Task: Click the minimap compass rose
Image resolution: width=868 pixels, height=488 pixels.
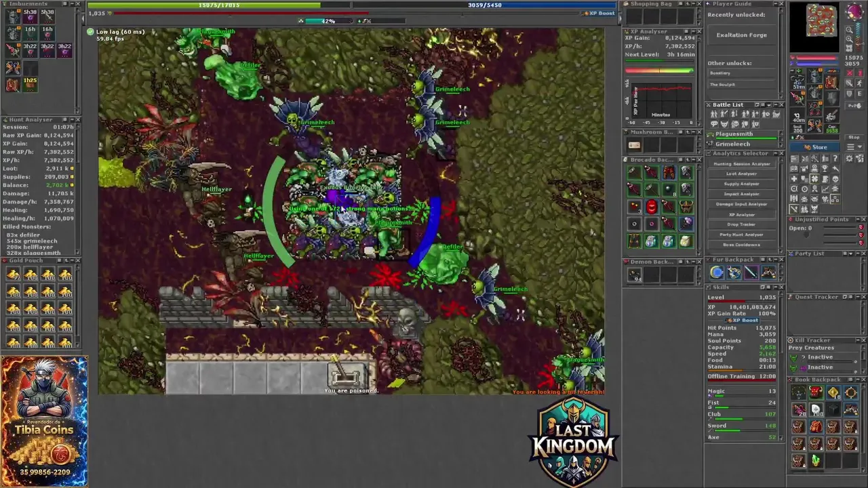Action: point(854,12)
